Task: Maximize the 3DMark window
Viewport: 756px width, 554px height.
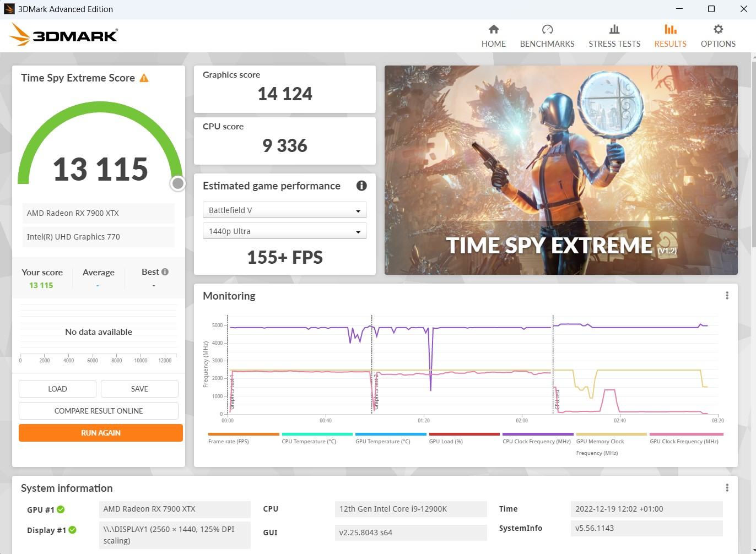Action: tap(711, 9)
